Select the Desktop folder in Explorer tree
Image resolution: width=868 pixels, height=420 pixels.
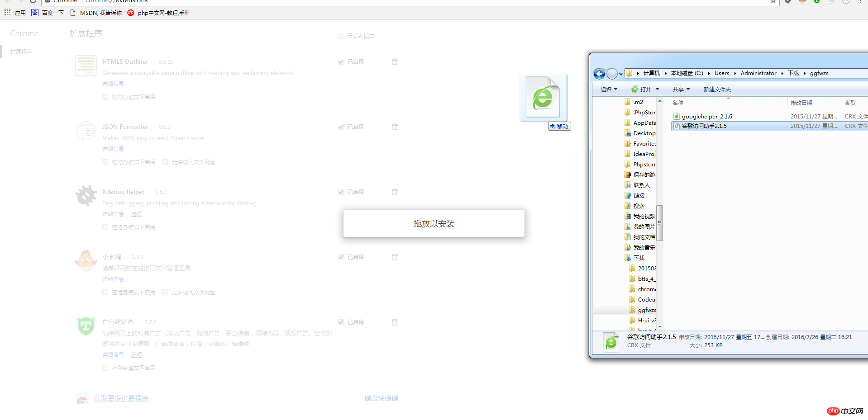click(x=640, y=133)
